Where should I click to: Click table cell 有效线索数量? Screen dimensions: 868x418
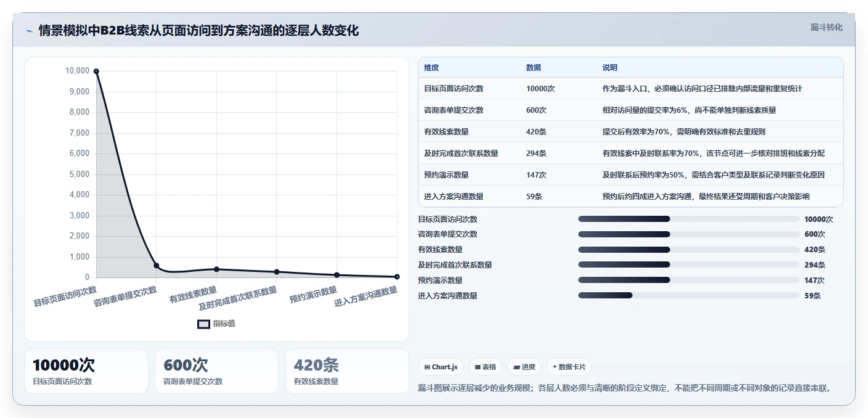tap(446, 132)
